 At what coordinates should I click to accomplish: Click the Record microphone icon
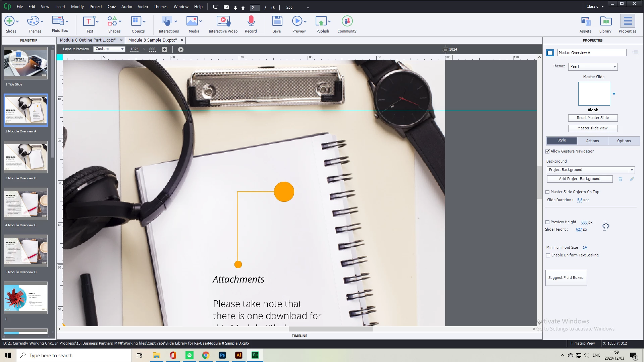click(251, 21)
